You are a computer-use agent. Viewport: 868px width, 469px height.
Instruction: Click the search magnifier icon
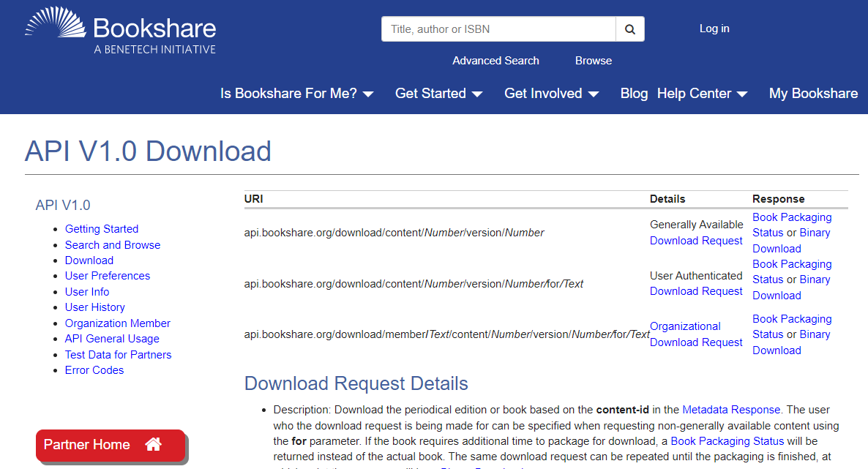tap(629, 29)
